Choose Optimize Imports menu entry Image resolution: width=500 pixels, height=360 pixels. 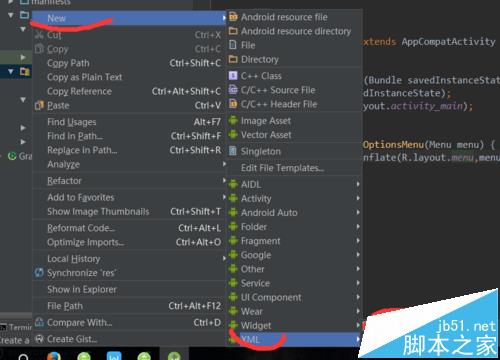click(129, 242)
